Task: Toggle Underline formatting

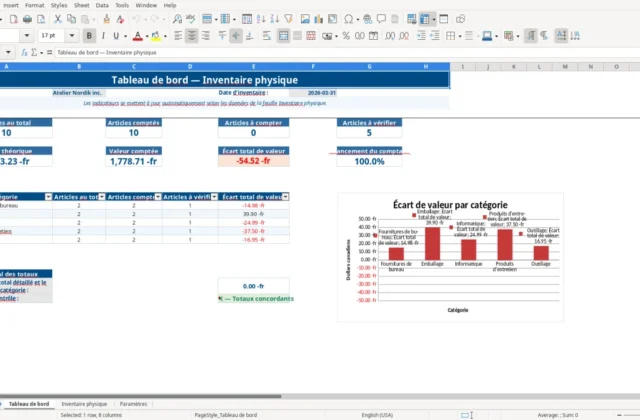Action: click(x=116, y=36)
